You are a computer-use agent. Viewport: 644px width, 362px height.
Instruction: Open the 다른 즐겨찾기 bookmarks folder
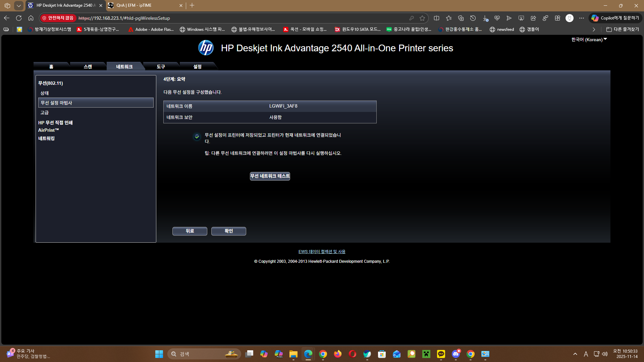[623, 29]
